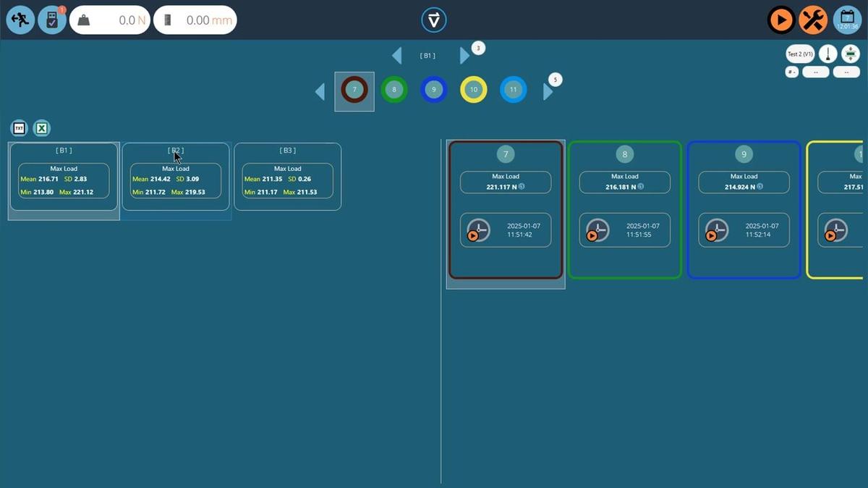The image size is (868, 488).
Task: Select sample 8 green circle
Action: click(393, 90)
